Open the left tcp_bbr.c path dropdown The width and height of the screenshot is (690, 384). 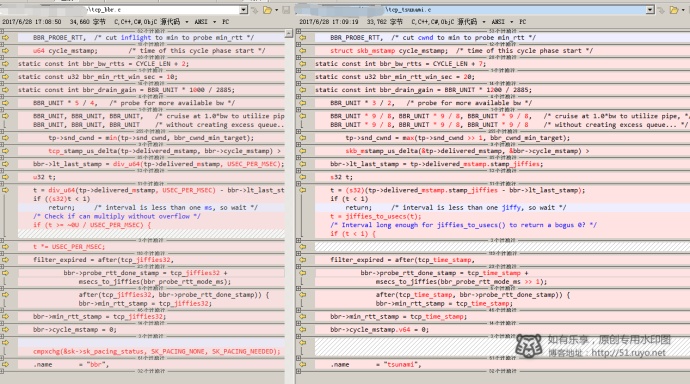[x=243, y=10]
